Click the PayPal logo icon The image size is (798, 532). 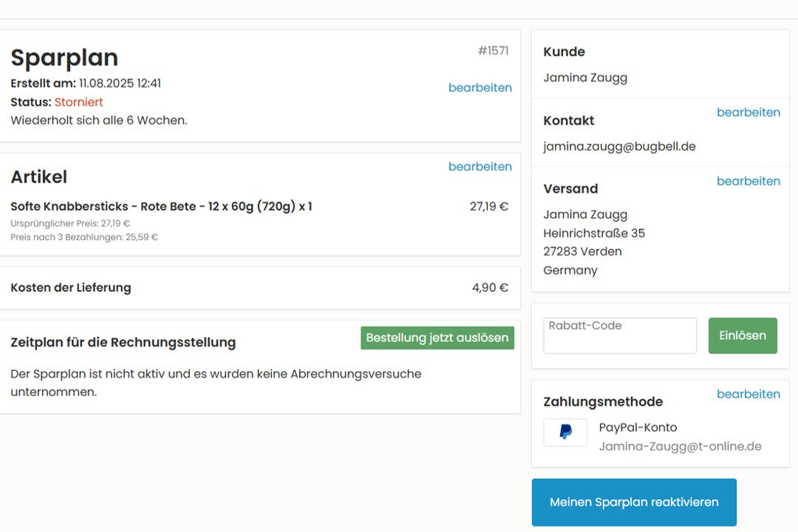(565, 433)
